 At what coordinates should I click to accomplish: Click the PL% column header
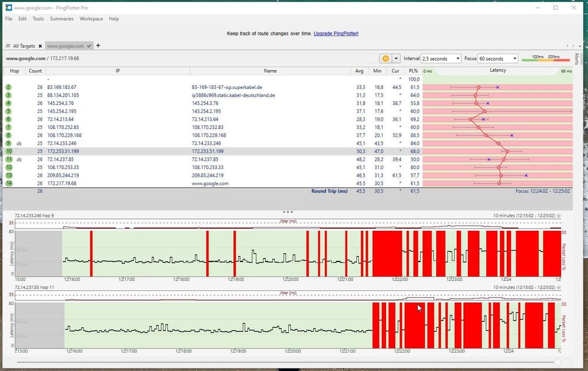click(x=413, y=71)
